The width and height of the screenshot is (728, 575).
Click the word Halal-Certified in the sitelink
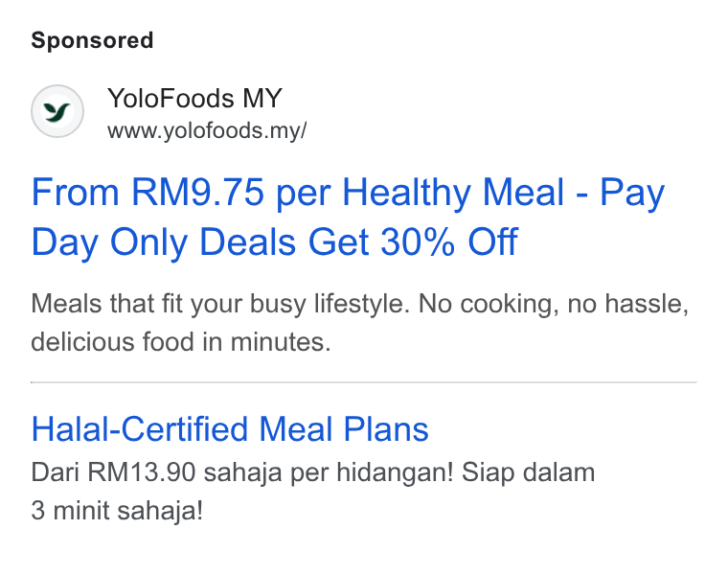click(140, 428)
